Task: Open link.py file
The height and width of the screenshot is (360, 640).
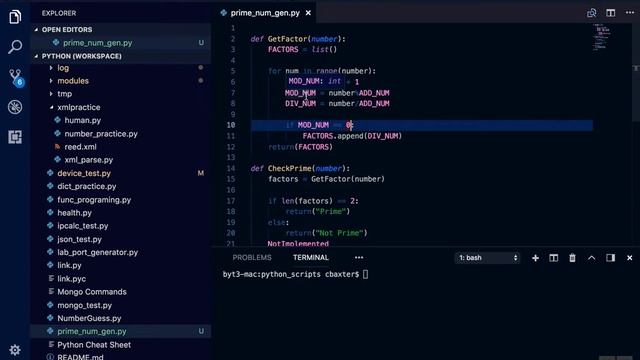Action: tap(69, 266)
